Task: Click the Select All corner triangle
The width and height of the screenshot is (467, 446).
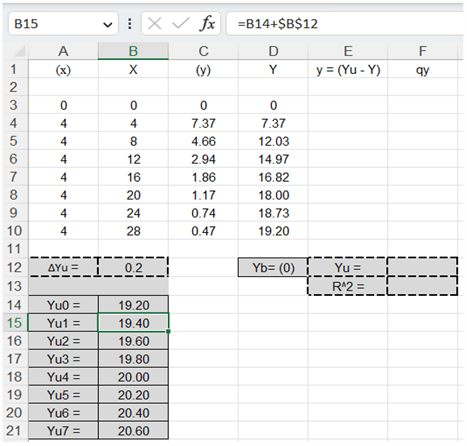Action: click(x=18, y=51)
